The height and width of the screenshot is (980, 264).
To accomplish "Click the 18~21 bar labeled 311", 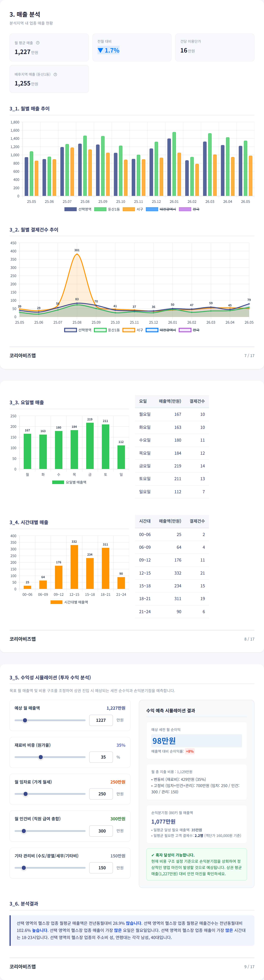I will pos(106,568).
